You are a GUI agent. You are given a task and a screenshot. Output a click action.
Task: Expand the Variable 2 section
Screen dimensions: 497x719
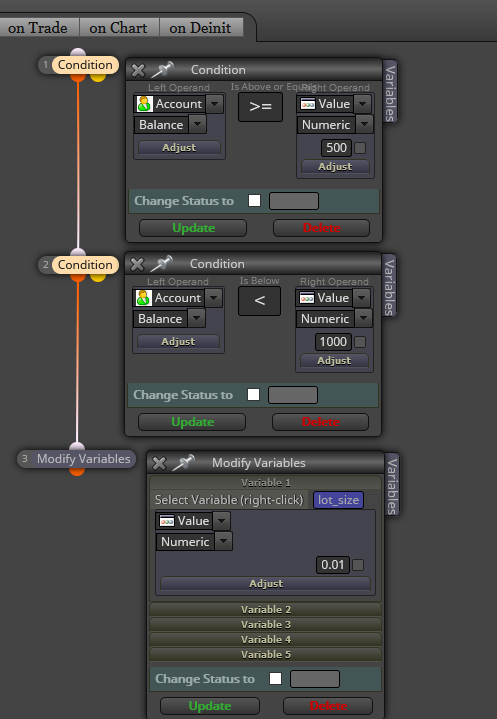point(266,609)
